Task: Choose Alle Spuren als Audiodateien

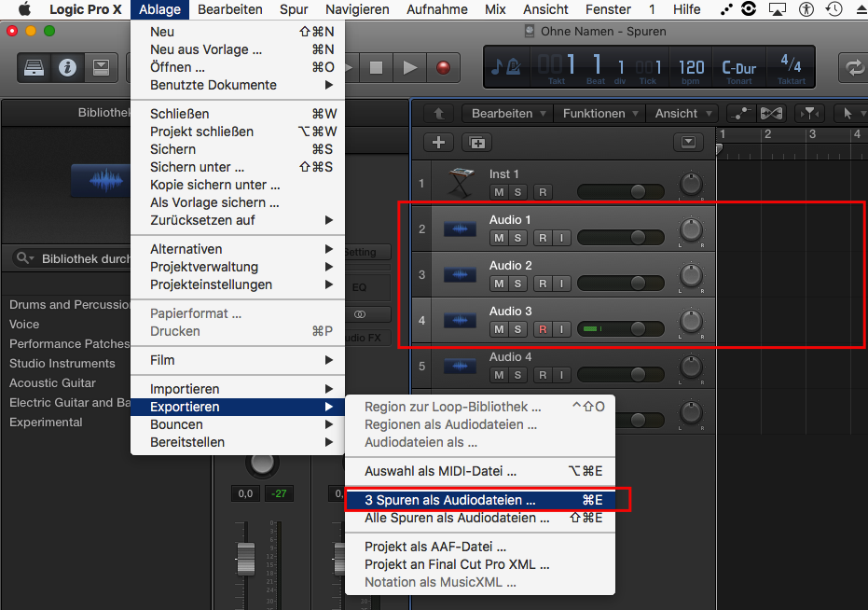Action: coord(480,518)
